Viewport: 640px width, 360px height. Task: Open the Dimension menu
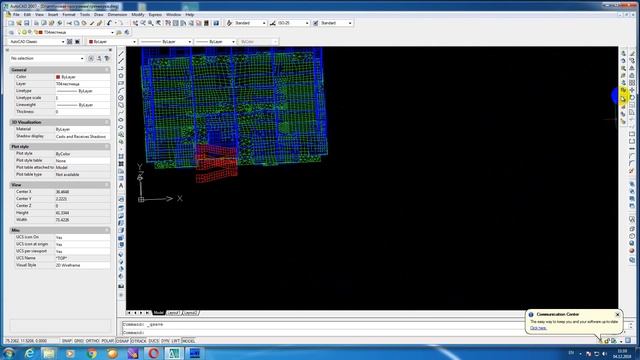click(x=117, y=15)
